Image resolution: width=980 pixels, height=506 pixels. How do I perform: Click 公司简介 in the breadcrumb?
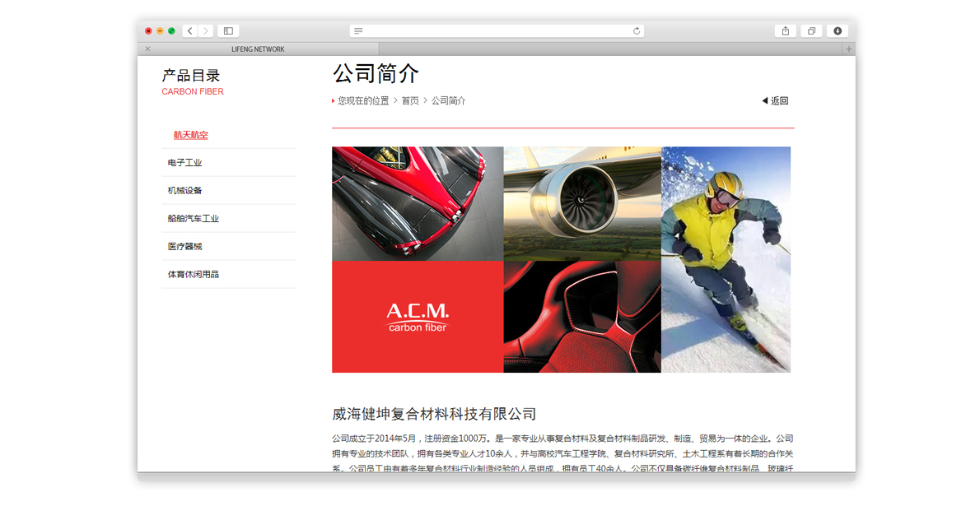(448, 100)
